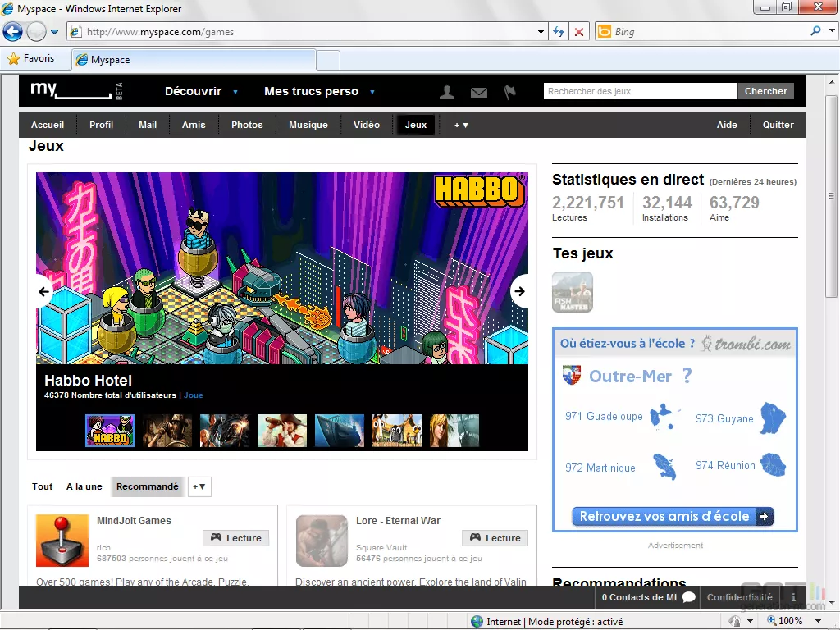Click the Aide link
This screenshot has width=840, height=630.
tap(727, 125)
